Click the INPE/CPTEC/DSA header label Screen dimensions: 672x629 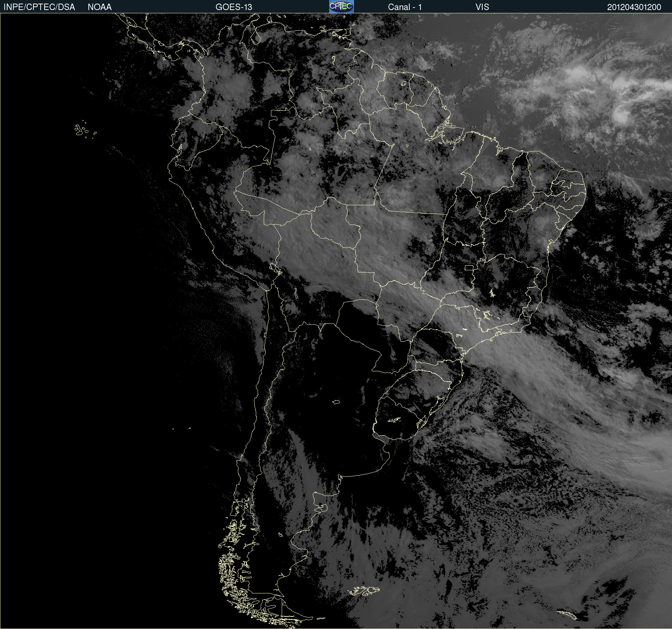(x=39, y=7)
